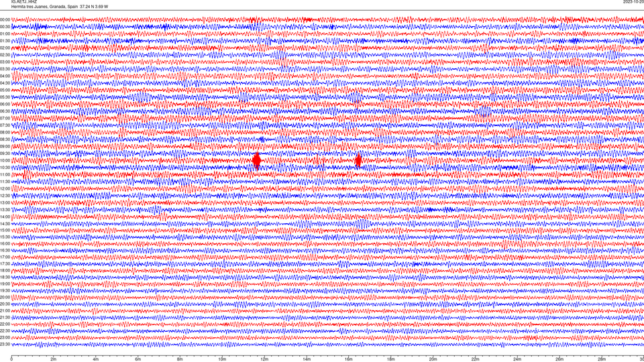Click the 28m tick on the minute axis
Viewport: 644px width, 362px height.
[x=602, y=359]
